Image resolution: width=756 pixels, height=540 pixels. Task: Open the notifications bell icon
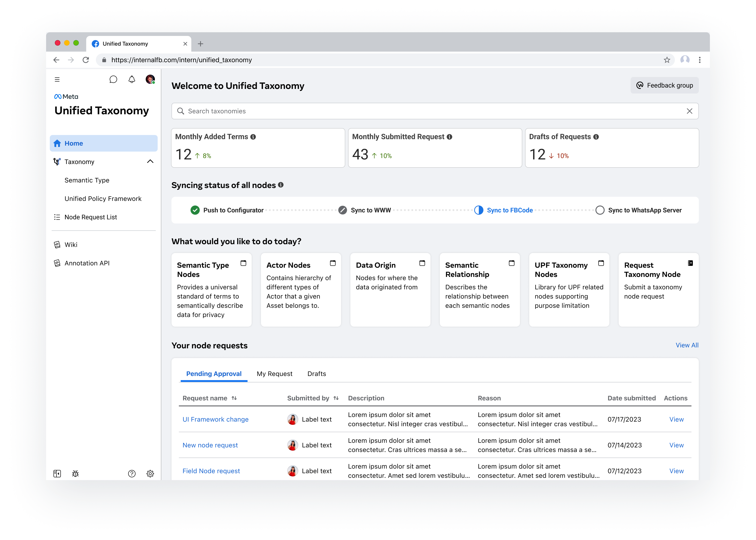[x=132, y=79]
